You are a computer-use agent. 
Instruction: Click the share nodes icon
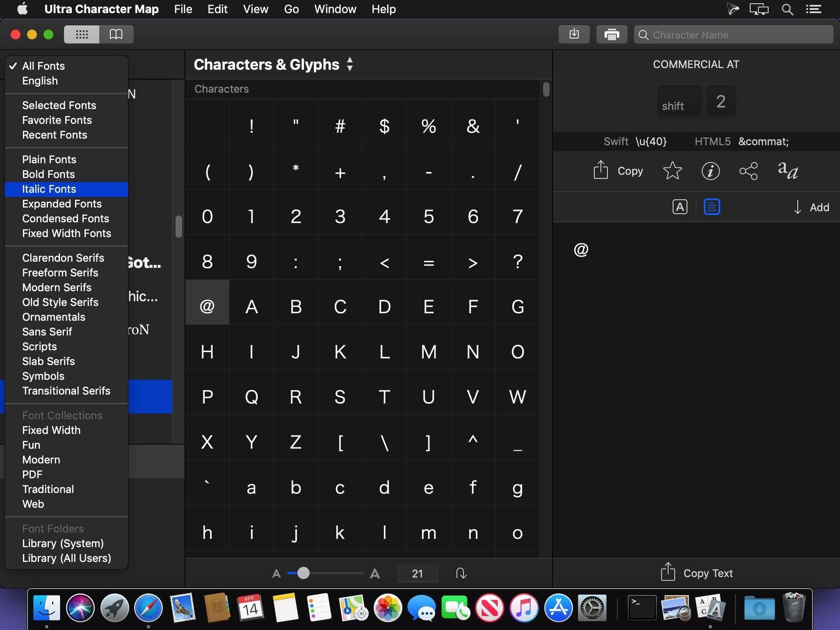(749, 171)
